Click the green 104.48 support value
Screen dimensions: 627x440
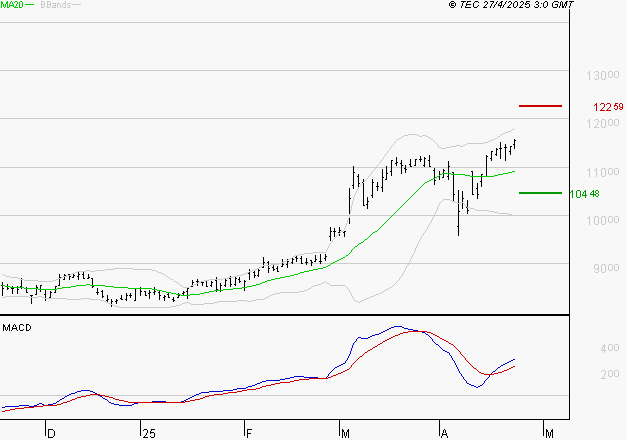tap(585, 194)
